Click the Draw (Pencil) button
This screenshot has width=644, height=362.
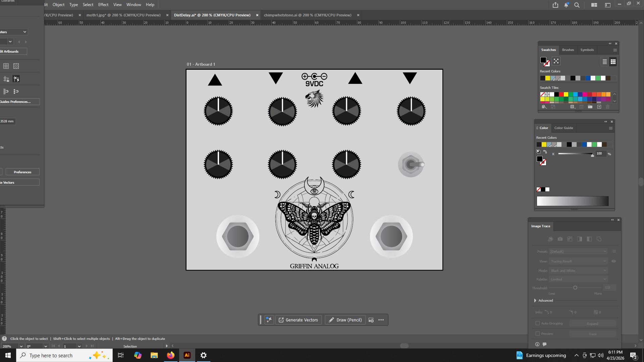pos(345,320)
